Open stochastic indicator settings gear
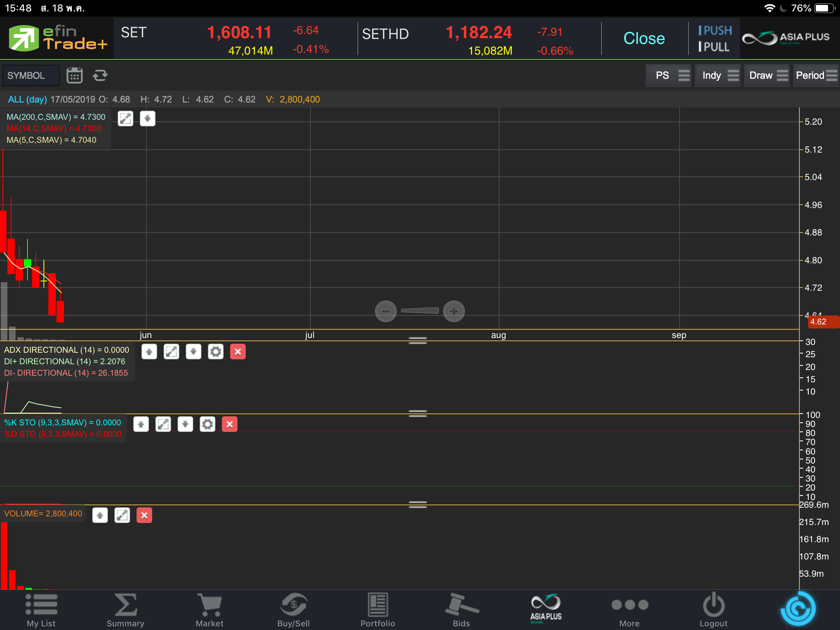 coord(207,424)
